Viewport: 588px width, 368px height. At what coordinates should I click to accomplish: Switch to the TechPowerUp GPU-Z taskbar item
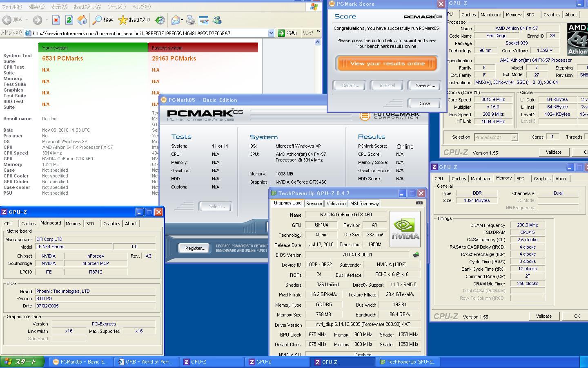click(407, 362)
